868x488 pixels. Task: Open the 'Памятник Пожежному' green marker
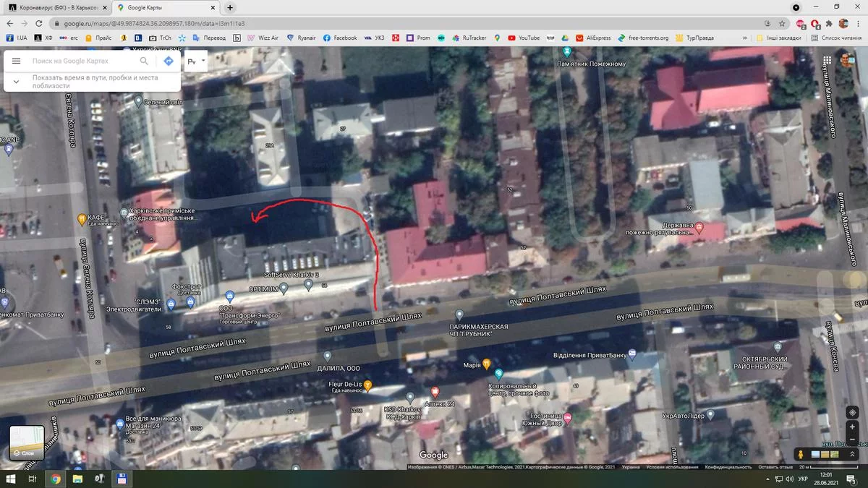pyautogui.click(x=567, y=52)
